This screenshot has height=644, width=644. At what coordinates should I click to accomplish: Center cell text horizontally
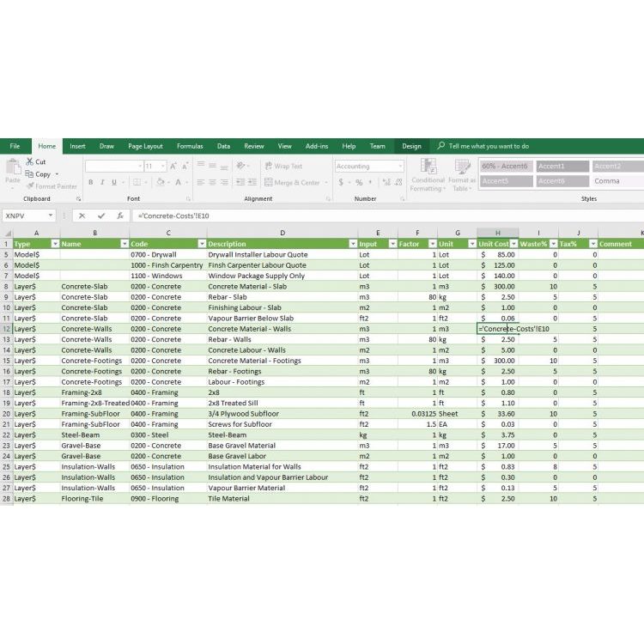click(212, 182)
